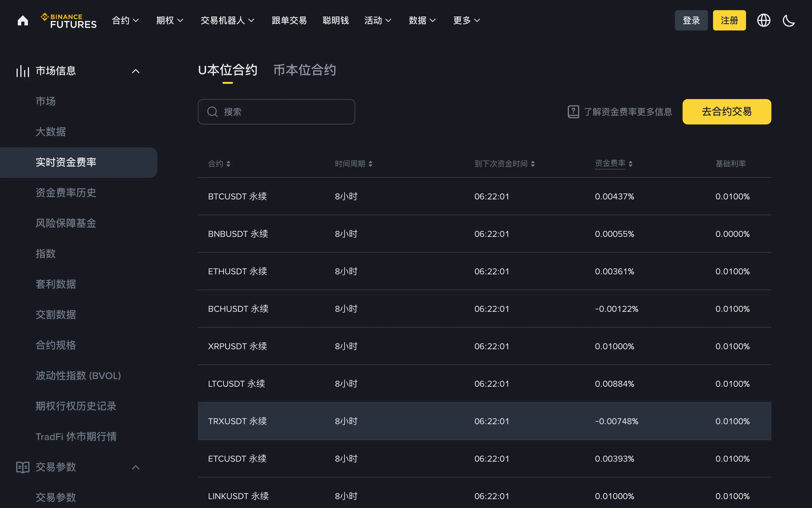
Task: Expand the 更多 dropdown menu
Action: (x=466, y=21)
